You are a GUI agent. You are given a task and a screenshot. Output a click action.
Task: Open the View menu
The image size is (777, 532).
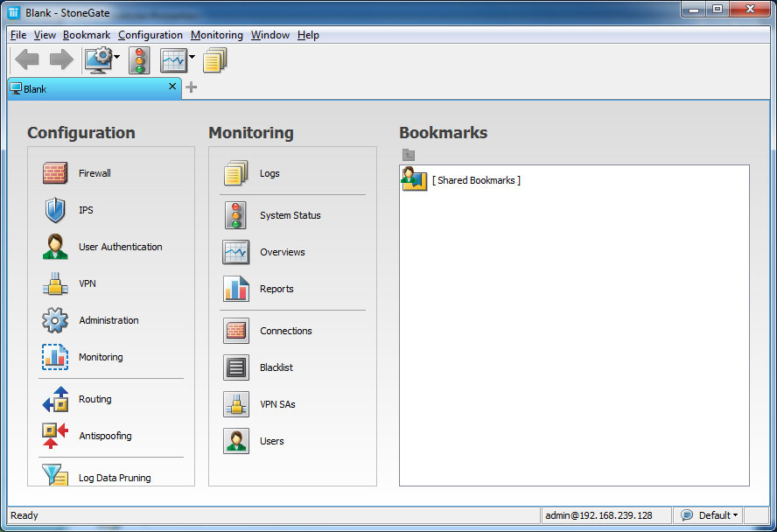click(x=45, y=35)
